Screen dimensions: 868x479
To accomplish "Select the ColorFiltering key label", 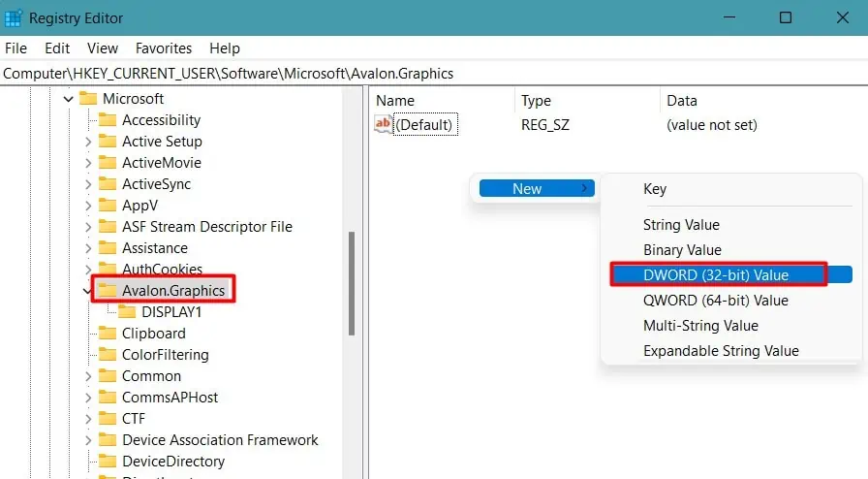I will (166, 355).
